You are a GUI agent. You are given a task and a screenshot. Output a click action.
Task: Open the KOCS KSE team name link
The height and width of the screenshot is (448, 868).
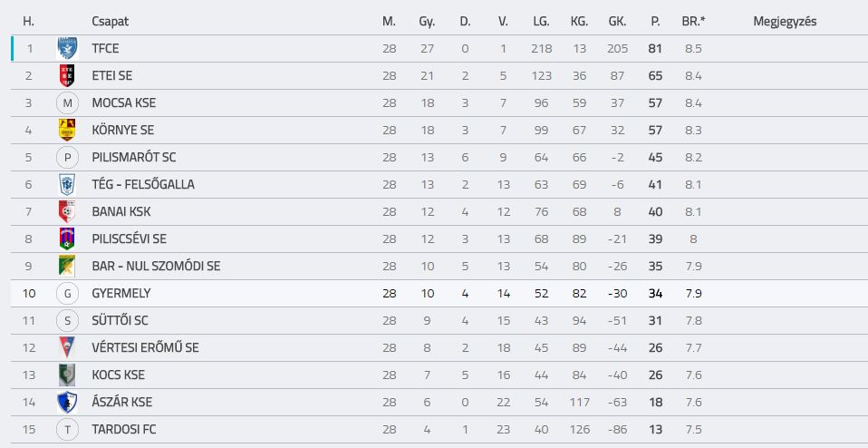[x=119, y=375]
